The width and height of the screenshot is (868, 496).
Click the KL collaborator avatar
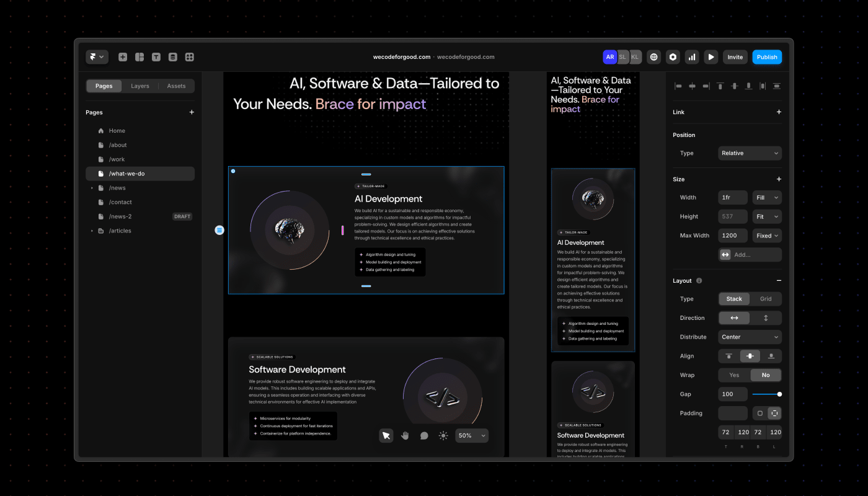point(635,57)
